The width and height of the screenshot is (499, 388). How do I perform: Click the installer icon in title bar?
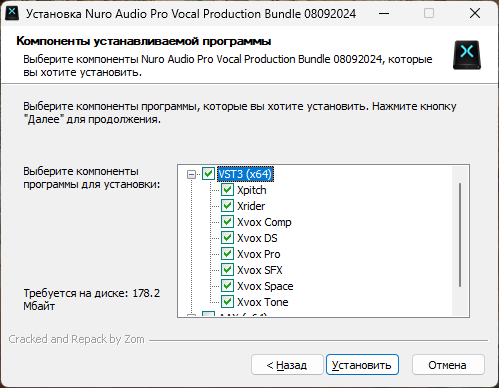12,13
